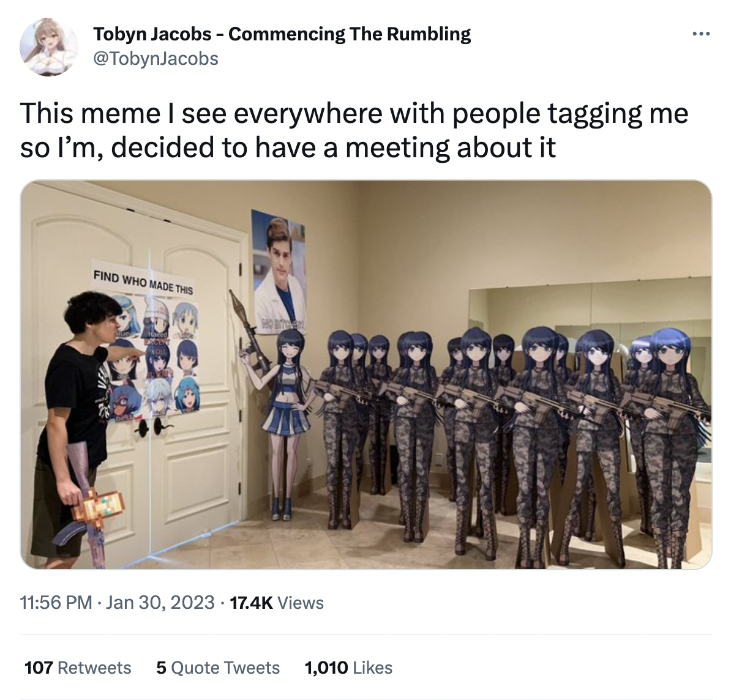The height and width of the screenshot is (700, 731).
Task: Show the 5 Quote Tweets
Action: (218, 668)
